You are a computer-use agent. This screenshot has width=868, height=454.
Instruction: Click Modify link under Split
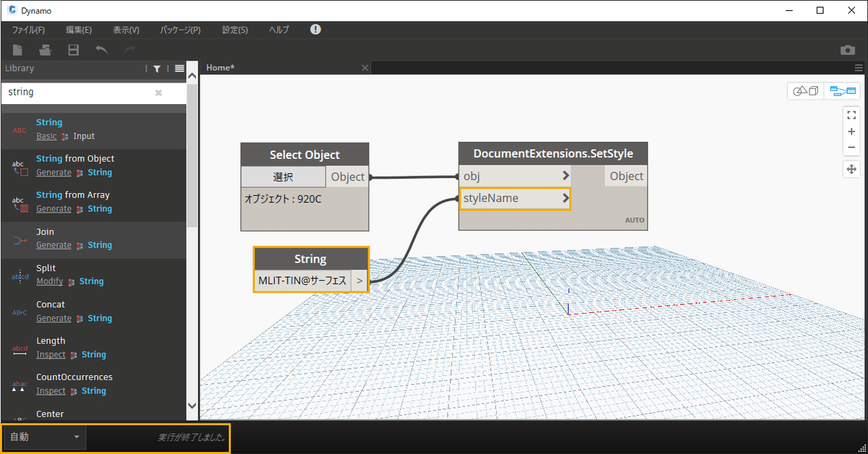click(x=50, y=281)
